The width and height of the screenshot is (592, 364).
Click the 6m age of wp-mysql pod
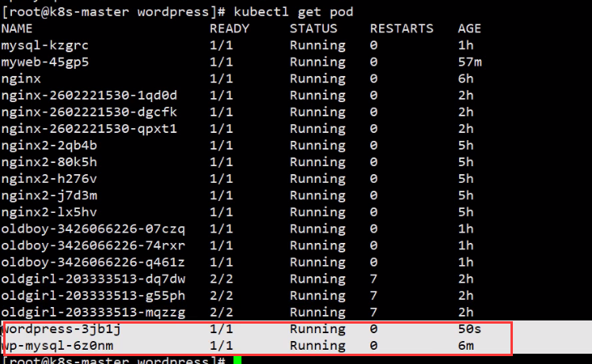465,346
